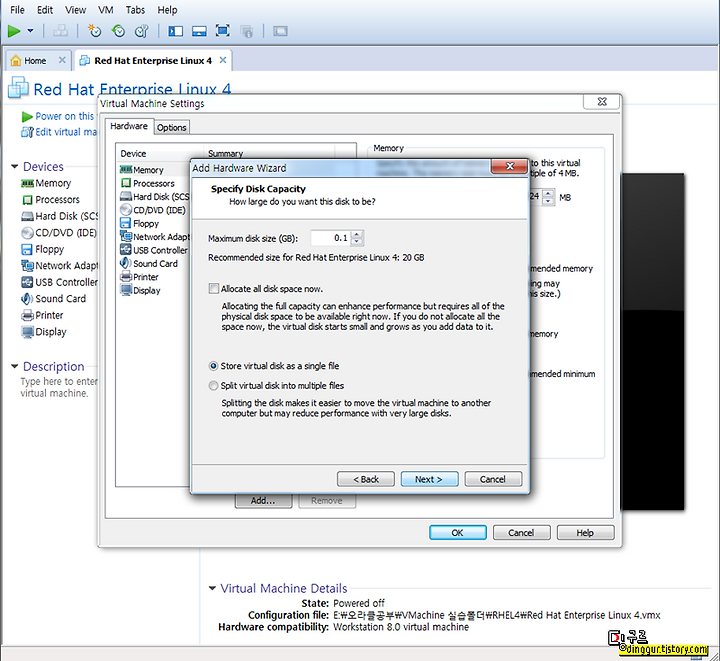
Task: Increase maximum disk size with up arrow
Action: [x=357, y=235]
